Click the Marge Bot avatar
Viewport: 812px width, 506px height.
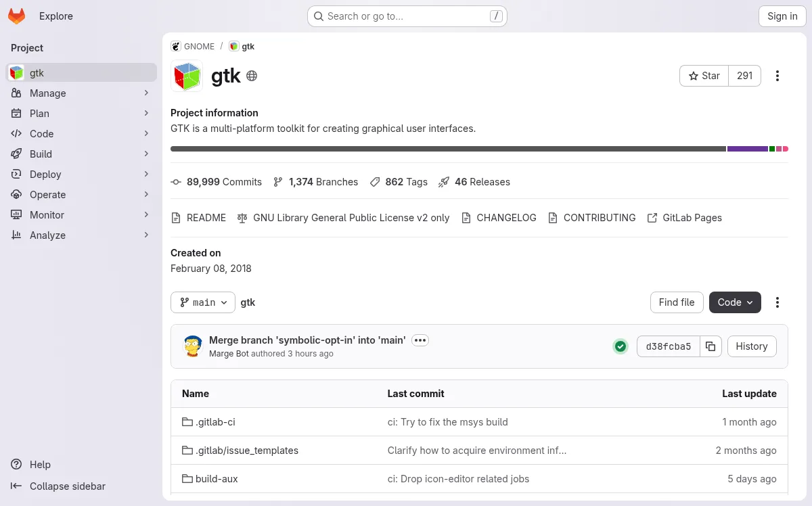[x=193, y=346]
